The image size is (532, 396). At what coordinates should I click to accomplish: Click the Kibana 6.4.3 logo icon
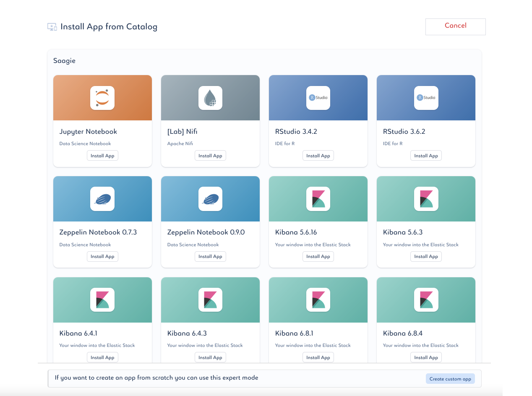(210, 300)
